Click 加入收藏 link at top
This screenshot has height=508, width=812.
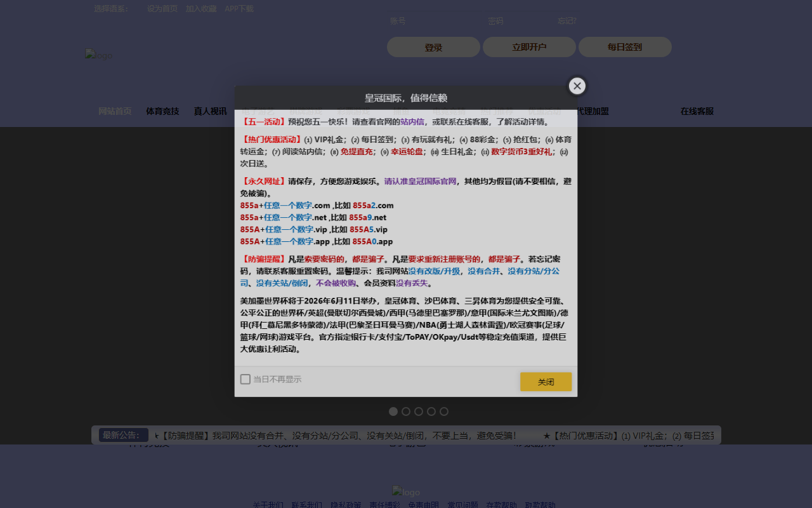(x=201, y=9)
